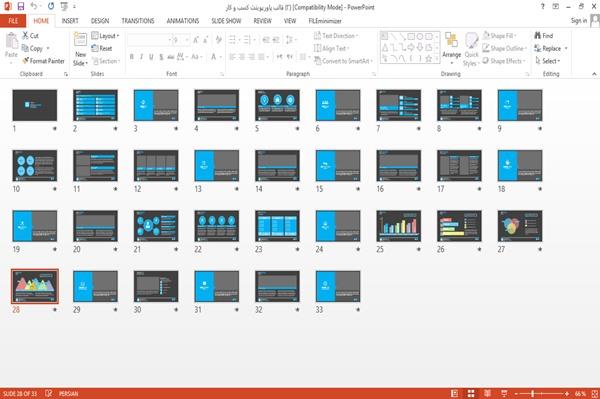600x399 pixels.
Task: Switch to Normal view button in status bar
Action: (454, 393)
